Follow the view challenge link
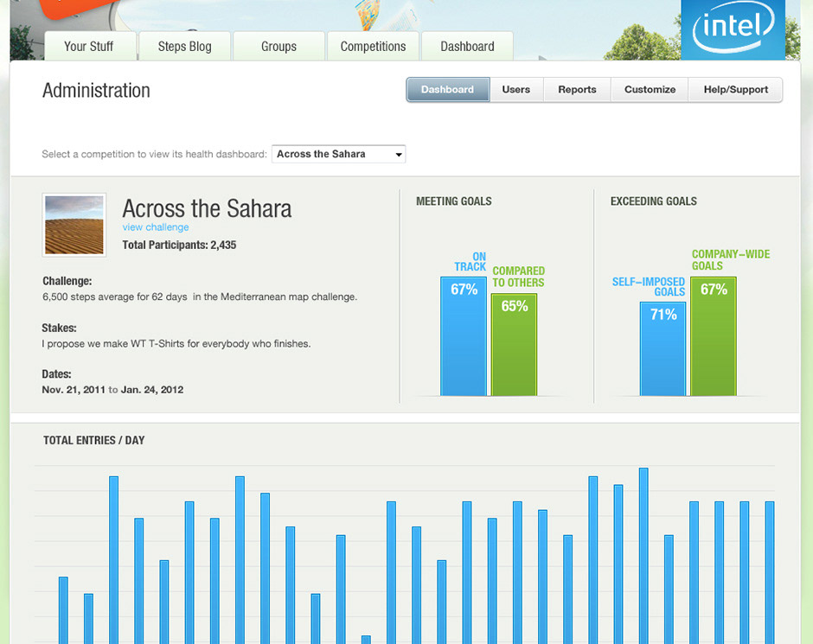 156,227
